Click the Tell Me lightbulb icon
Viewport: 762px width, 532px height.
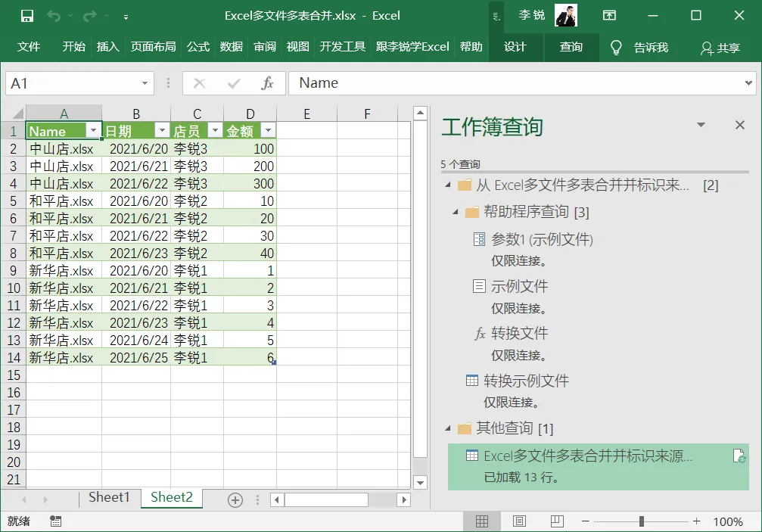coord(616,48)
